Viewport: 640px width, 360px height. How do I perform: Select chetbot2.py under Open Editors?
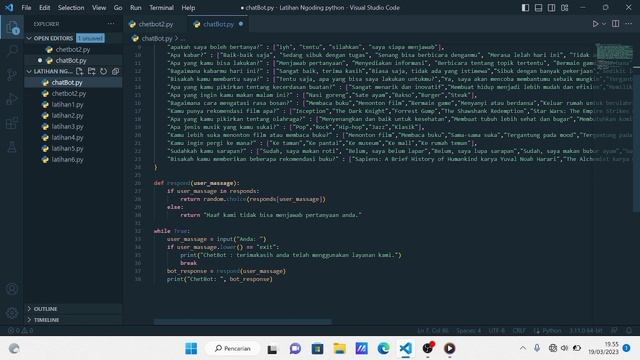73,49
